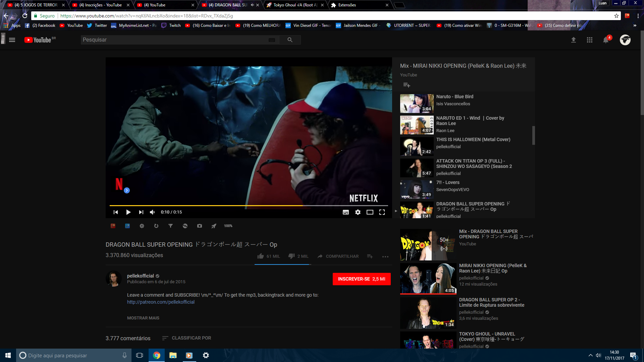Toggle theater mode
The height and width of the screenshot is (362, 644).
pyautogui.click(x=370, y=212)
